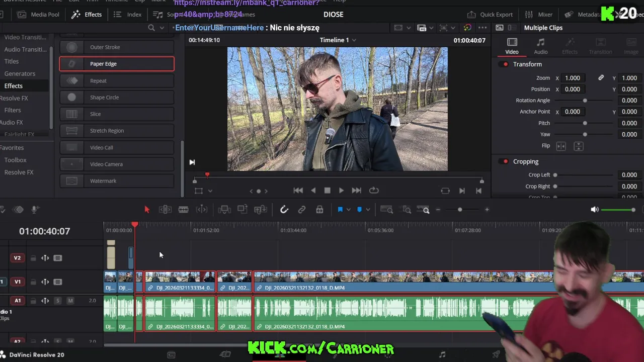
Task: Toggle the Effects panel button
Action: (x=87, y=15)
